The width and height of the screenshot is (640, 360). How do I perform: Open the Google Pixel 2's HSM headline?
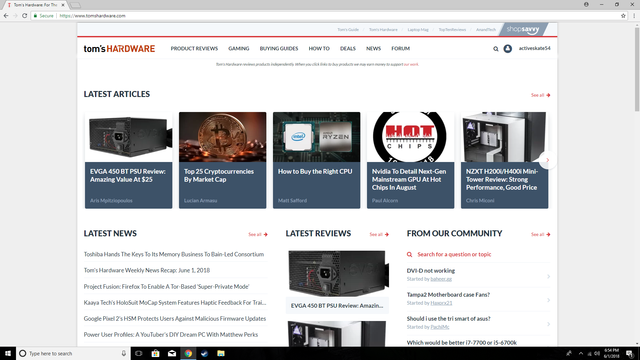[175, 318]
